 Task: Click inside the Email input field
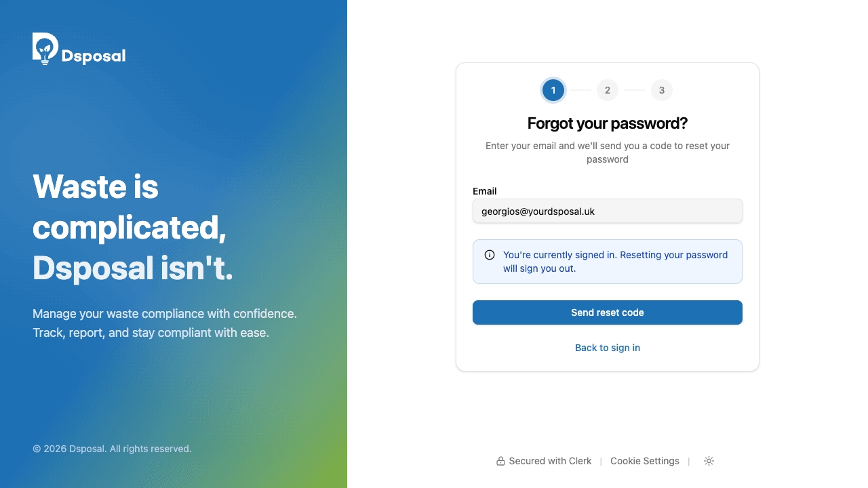tap(608, 211)
